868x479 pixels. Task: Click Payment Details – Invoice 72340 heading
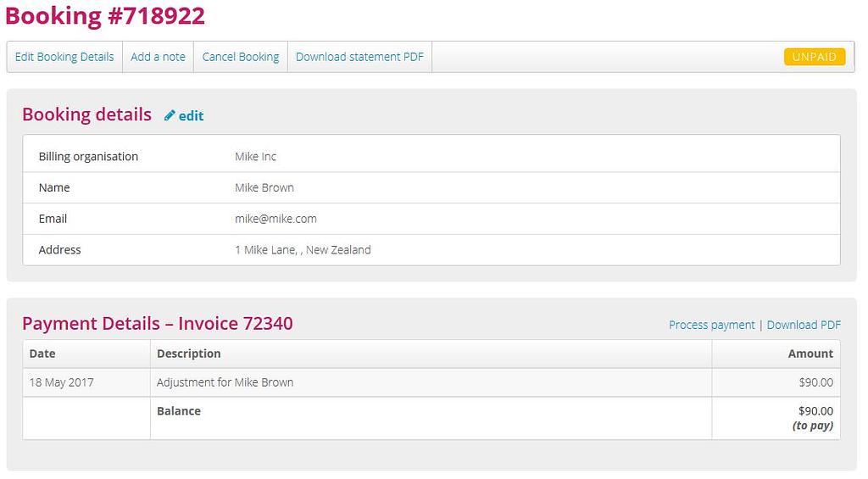tap(157, 324)
